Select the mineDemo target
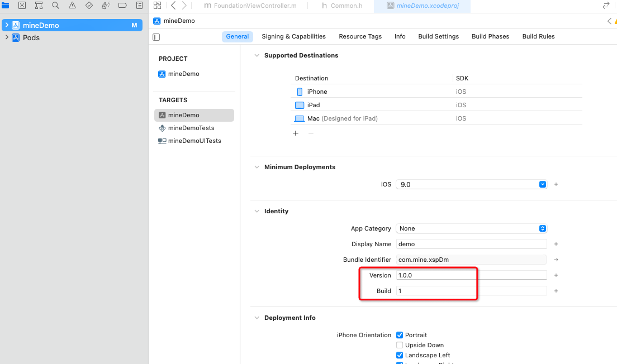 click(194, 115)
